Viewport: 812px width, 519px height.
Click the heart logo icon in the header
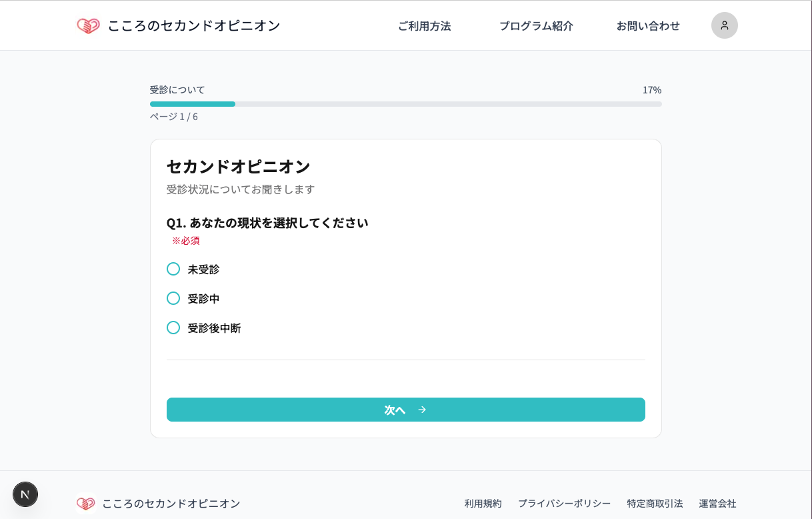[88, 26]
